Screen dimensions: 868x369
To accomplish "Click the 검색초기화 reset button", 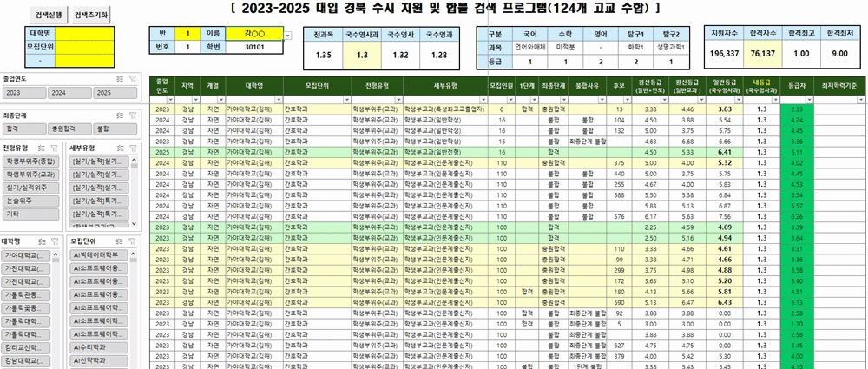I will [91, 15].
